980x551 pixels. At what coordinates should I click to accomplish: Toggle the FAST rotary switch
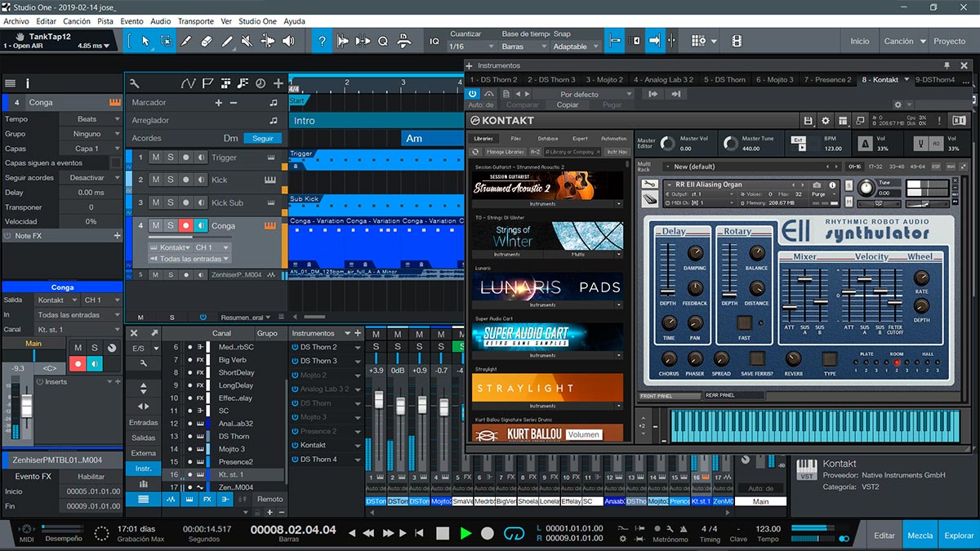pos(744,322)
